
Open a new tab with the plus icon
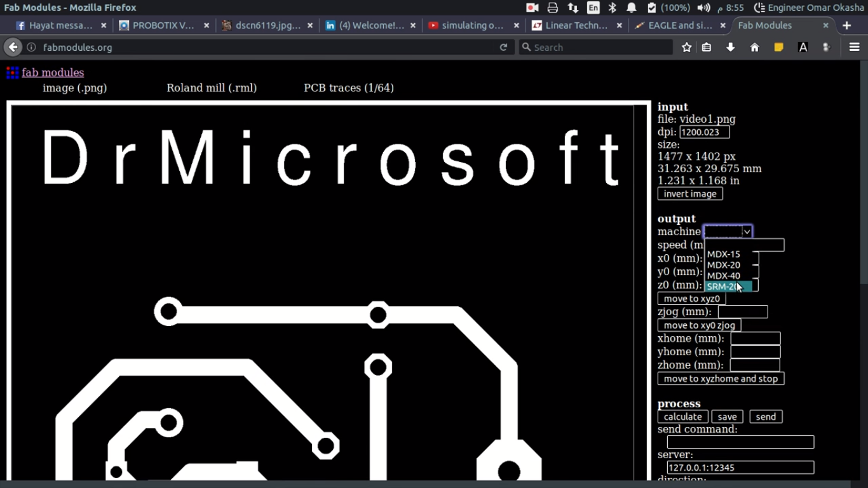(x=846, y=25)
